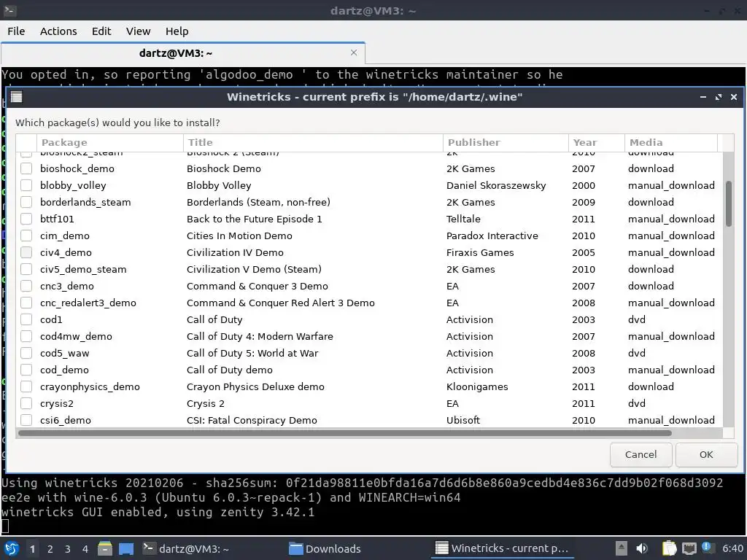The width and height of the screenshot is (747, 560).
Task: Sort by the Package column header
Action: click(x=110, y=142)
